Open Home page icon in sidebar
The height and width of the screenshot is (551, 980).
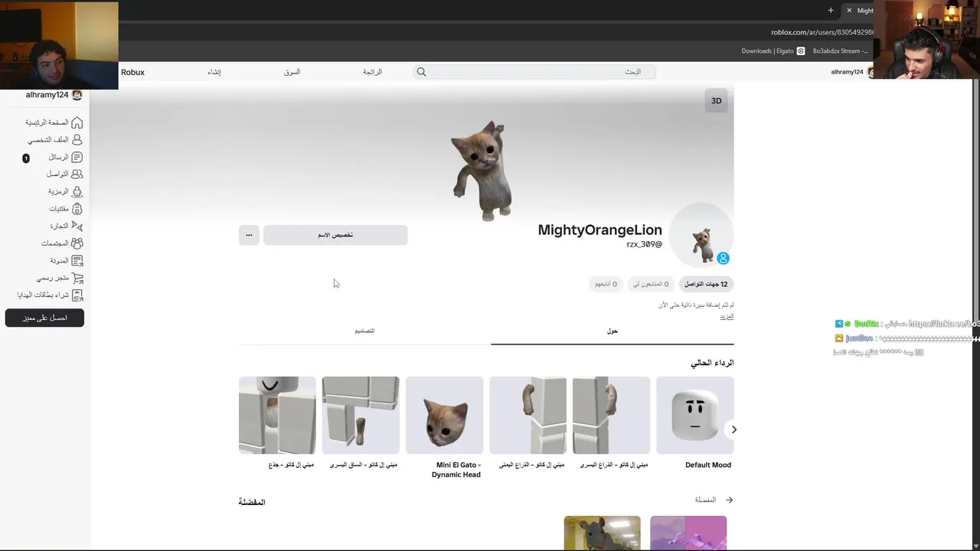pos(77,122)
